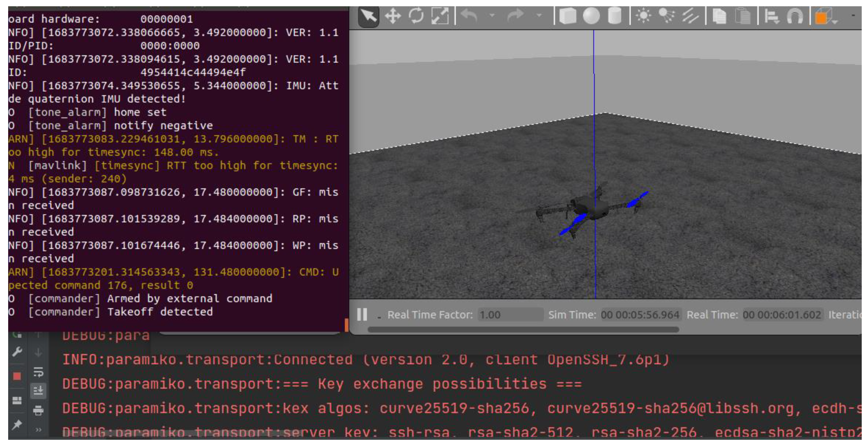Insert a box shape
Screen dimensions: 868x447
pyautogui.click(x=568, y=16)
